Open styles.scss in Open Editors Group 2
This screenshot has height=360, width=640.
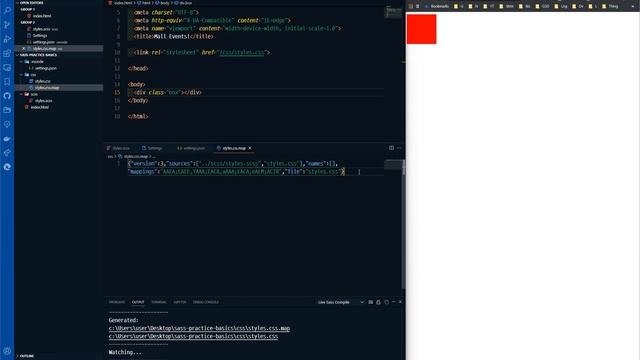pyautogui.click(x=42, y=29)
